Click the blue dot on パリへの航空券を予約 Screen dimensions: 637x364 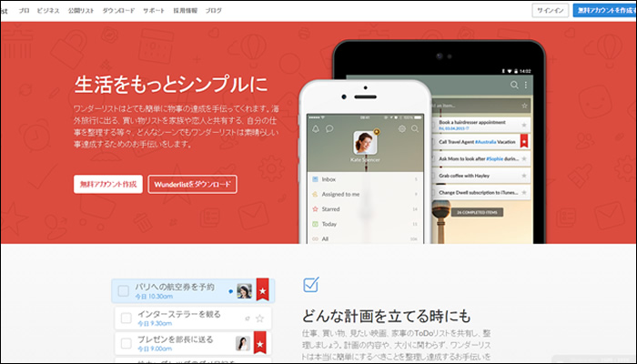(x=231, y=291)
